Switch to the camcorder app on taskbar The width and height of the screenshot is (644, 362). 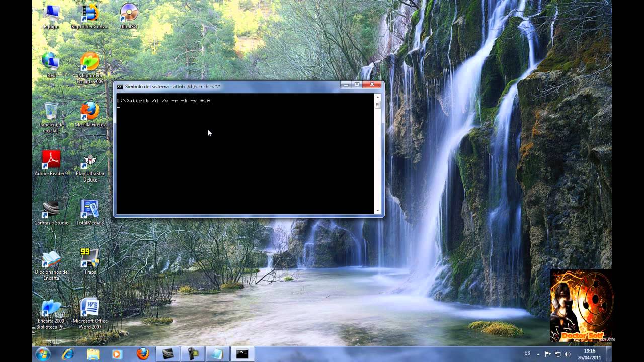coord(193,354)
